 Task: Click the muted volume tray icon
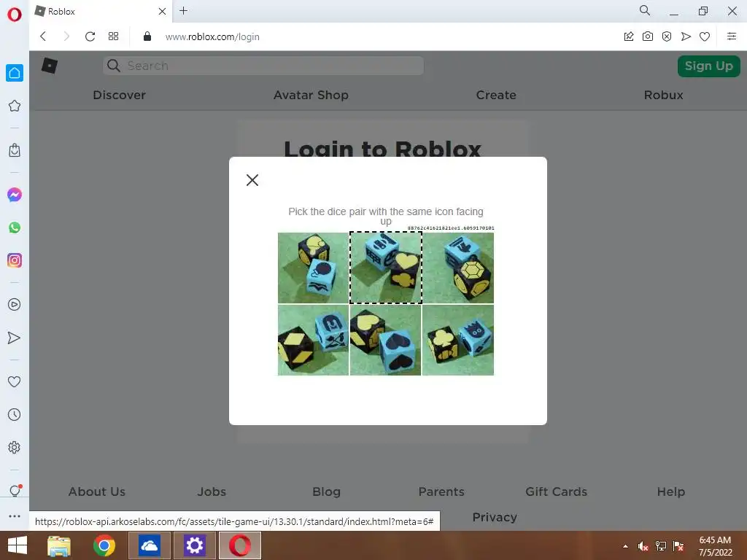coord(643,546)
